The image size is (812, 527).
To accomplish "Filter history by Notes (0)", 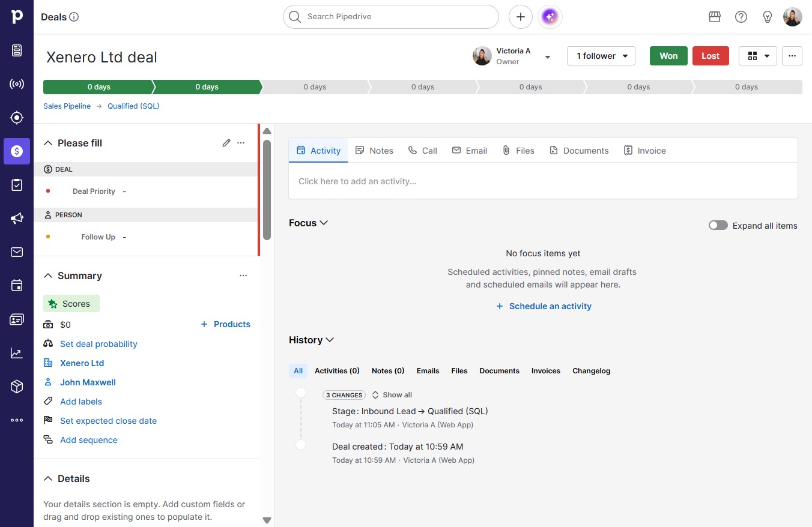I will tap(388, 371).
